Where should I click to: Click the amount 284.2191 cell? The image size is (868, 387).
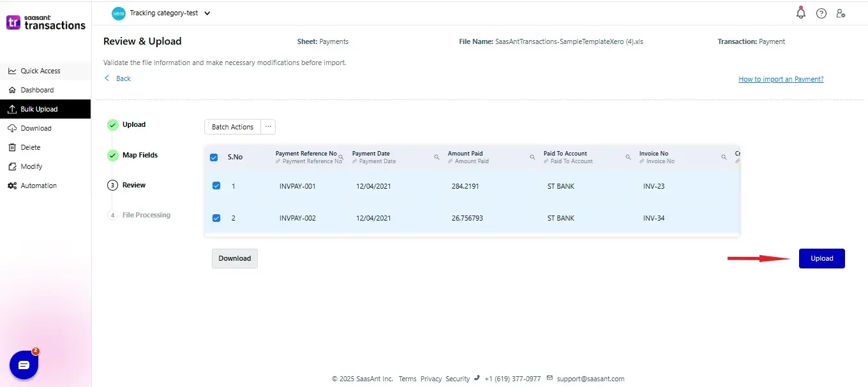[465, 186]
